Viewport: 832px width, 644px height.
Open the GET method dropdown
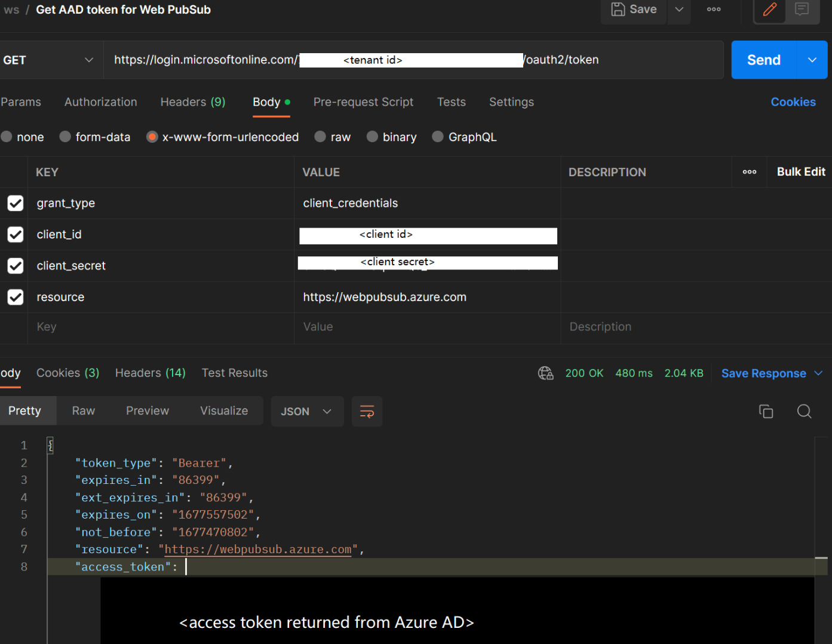pyautogui.click(x=51, y=60)
